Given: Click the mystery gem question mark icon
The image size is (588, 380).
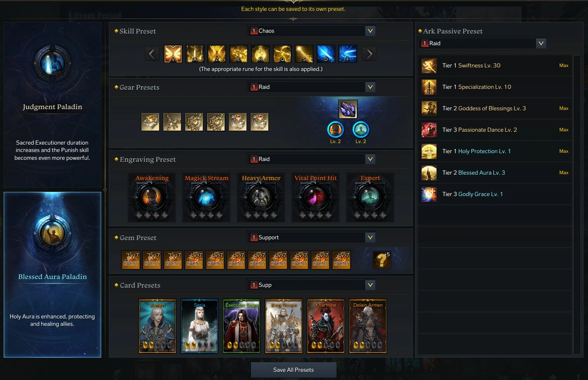Looking at the screenshot, I should point(382,260).
